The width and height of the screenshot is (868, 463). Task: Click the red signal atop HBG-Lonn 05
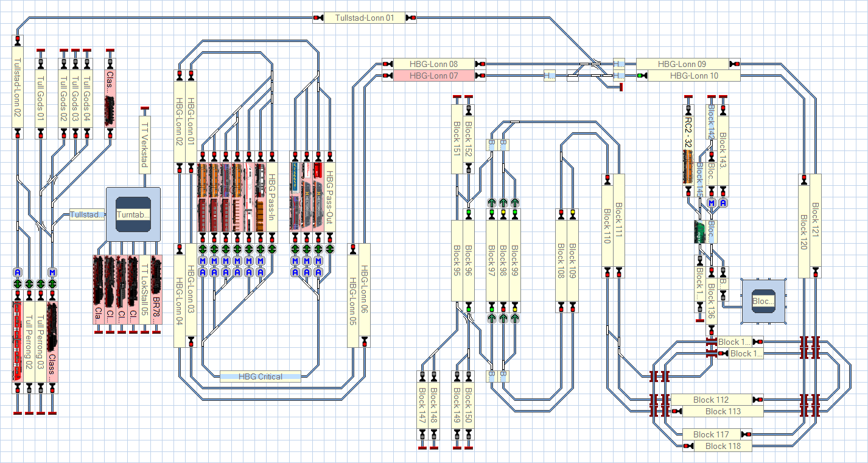[x=353, y=249]
